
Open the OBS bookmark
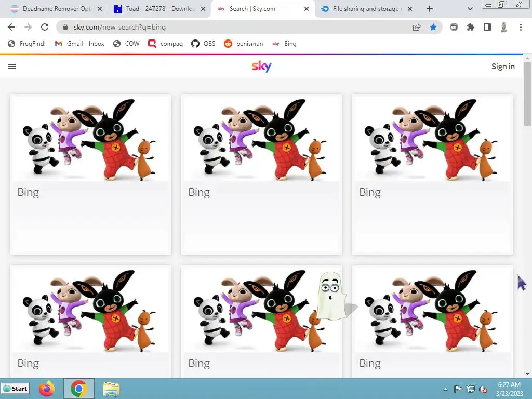[x=203, y=44]
